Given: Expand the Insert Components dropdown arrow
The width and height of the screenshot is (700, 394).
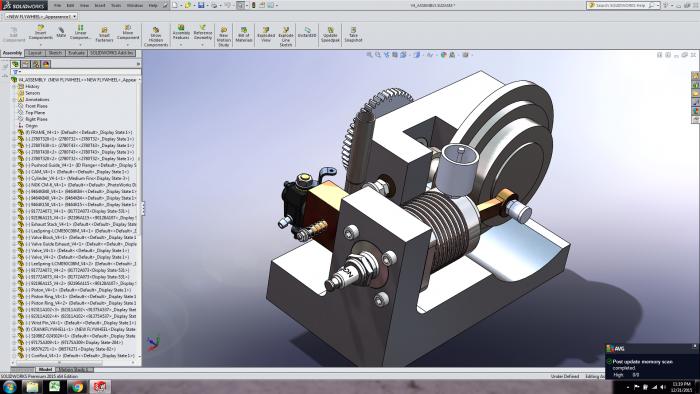Looking at the screenshot, I should click(41, 44).
